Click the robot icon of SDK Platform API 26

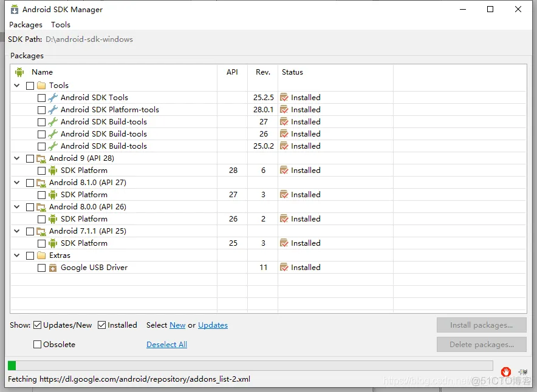coord(53,219)
